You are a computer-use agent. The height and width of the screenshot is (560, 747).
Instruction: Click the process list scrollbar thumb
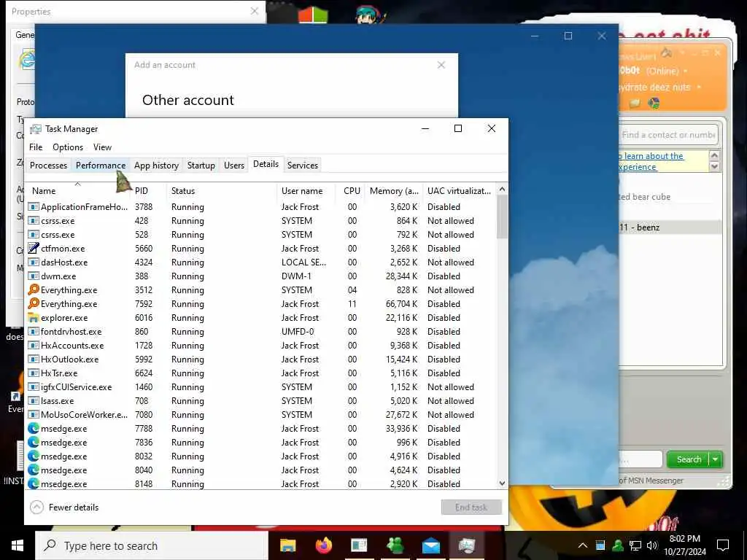(502, 217)
